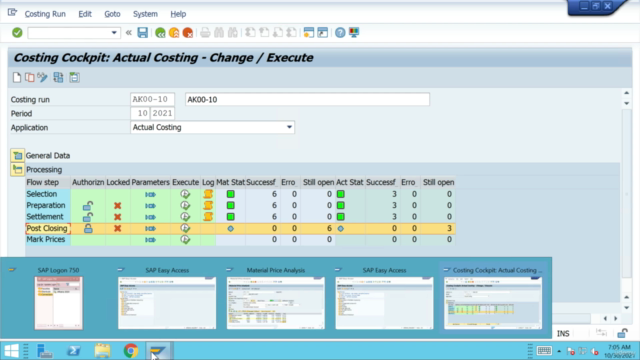This screenshot has width=640, height=360.
Task: Click Execute icon for Mark Prices step
Action: pos(185,240)
